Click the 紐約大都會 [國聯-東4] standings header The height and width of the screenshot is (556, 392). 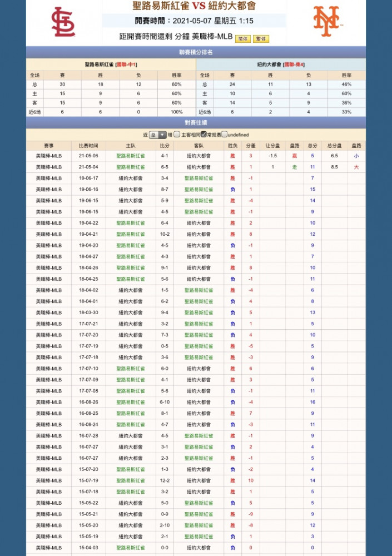281,64
